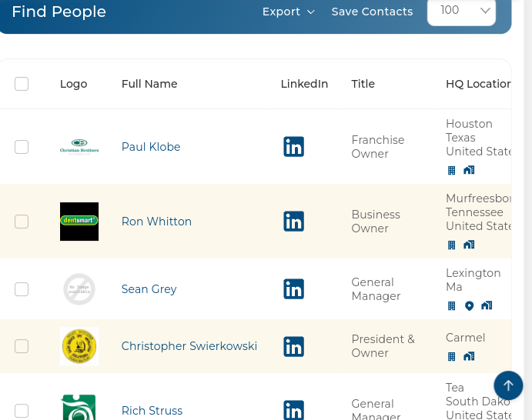Viewport: 532px width, 420px height.
Task: Click the Franchise Owner title cell
Action: (378, 147)
